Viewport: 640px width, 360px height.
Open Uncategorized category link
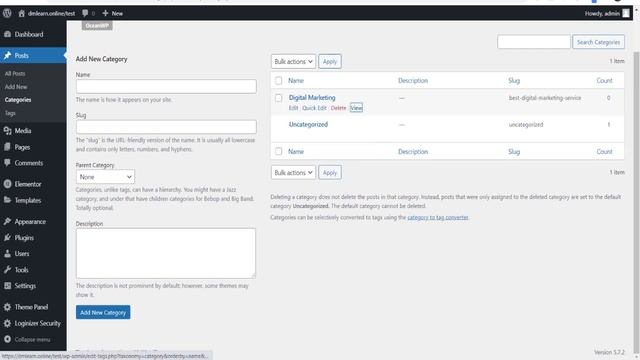pos(308,124)
